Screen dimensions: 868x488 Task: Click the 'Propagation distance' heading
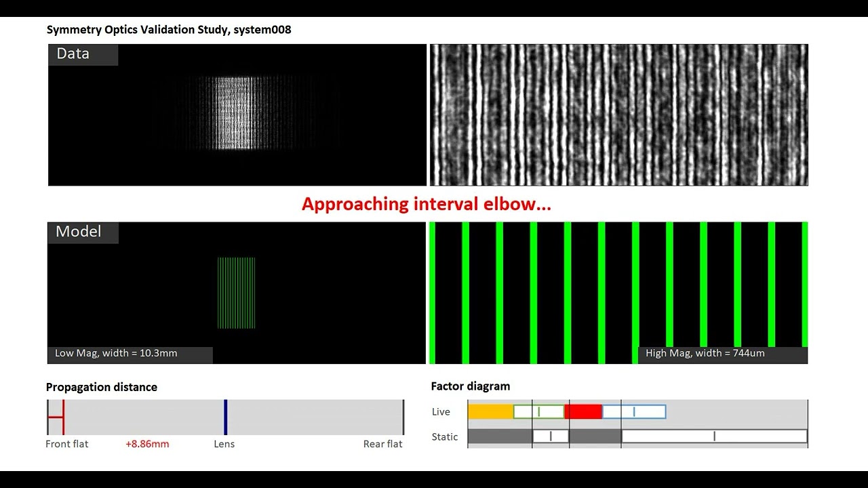[x=102, y=387]
